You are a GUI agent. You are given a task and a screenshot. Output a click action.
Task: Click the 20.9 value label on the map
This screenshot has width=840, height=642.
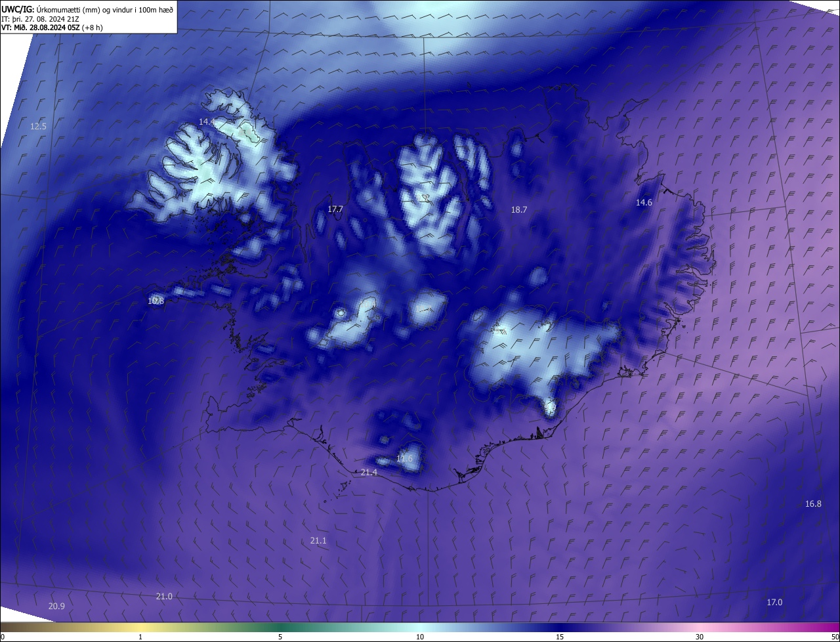tap(56, 606)
